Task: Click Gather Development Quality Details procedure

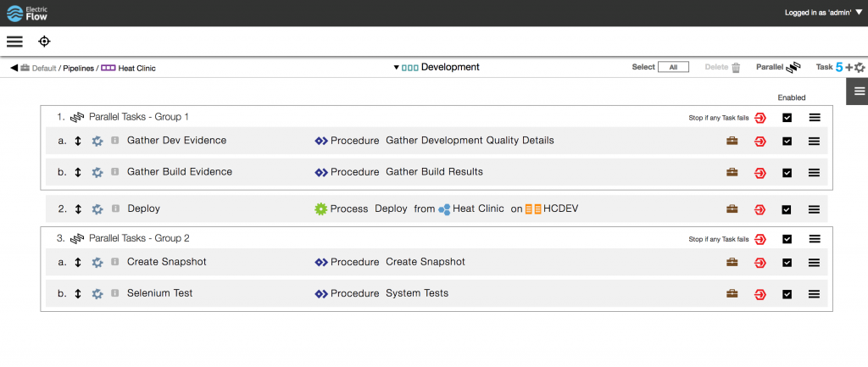Action: point(470,141)
